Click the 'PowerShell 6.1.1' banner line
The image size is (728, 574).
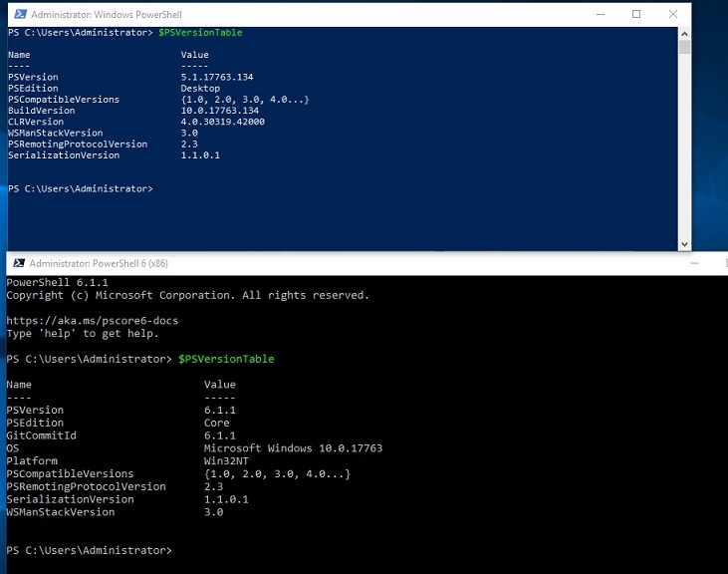(x=57, y=282)
